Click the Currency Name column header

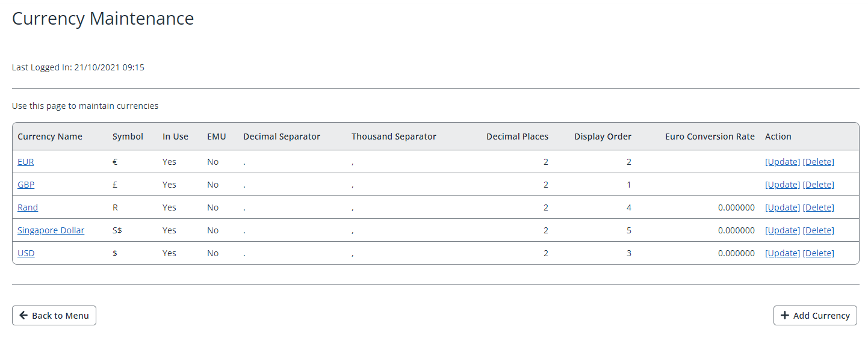50,137
